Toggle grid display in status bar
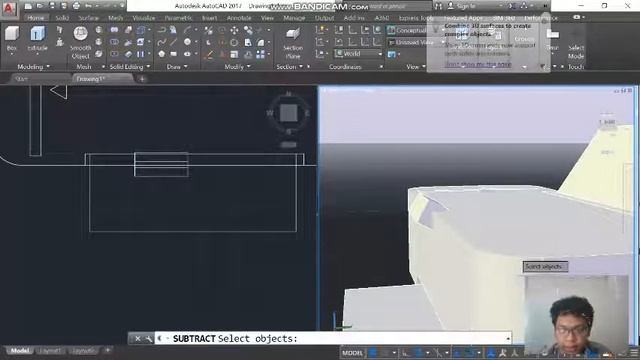 coord(373,353)
